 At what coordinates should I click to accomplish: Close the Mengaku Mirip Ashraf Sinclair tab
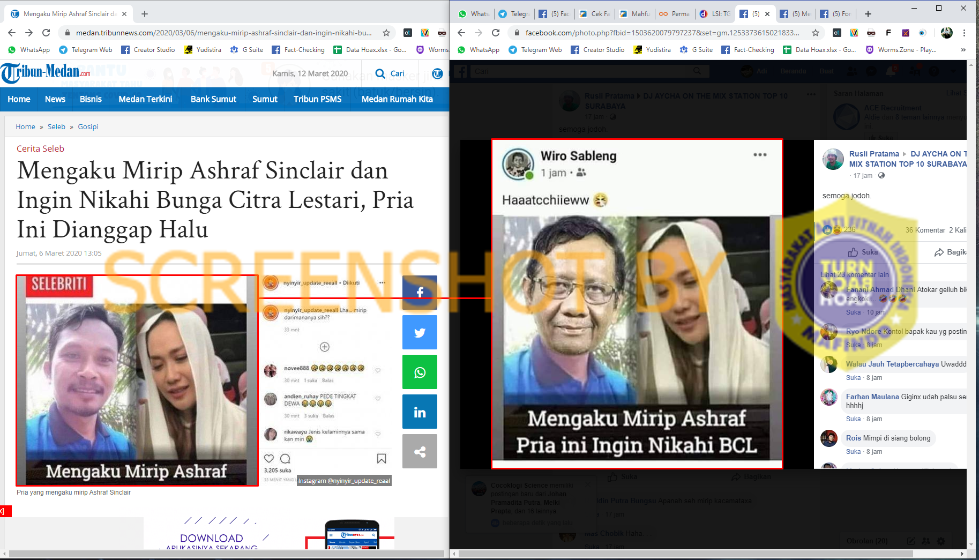[124, 14]
